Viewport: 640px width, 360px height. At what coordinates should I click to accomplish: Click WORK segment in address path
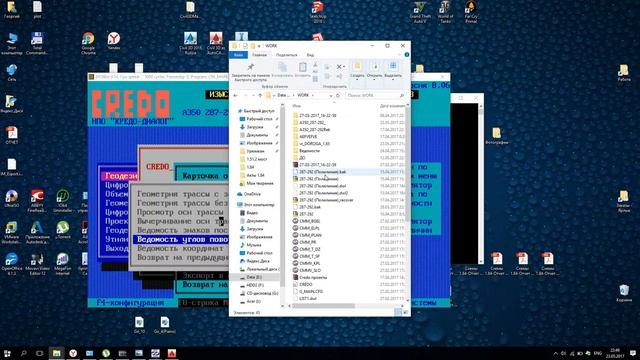tap(303, 96)
